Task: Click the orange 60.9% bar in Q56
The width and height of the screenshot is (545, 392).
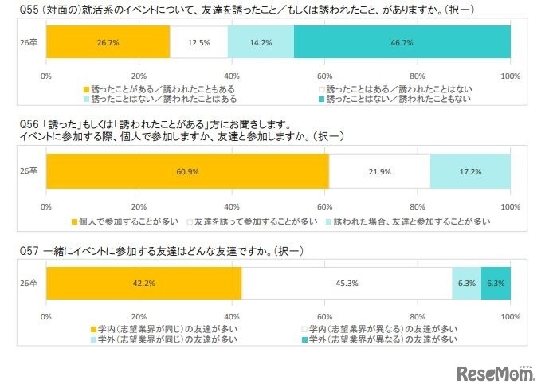Action: [188, 172]
